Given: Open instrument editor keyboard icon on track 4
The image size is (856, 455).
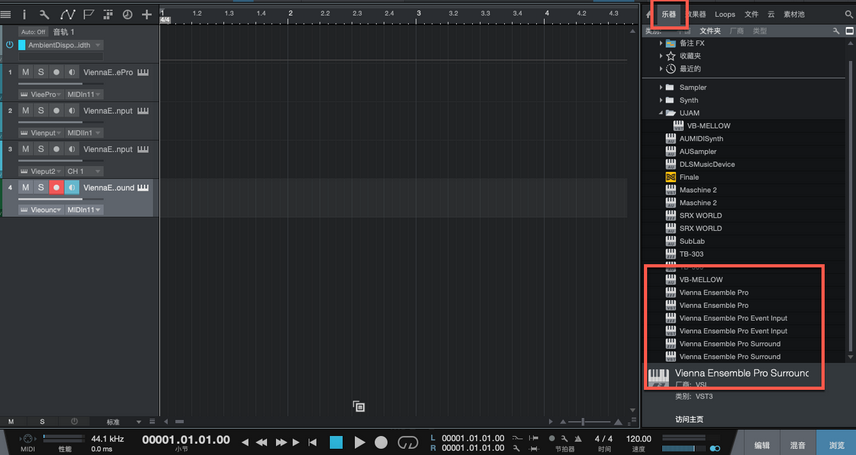Looking at the screenshot, I should pyautogui.click(x=143, y=187).
